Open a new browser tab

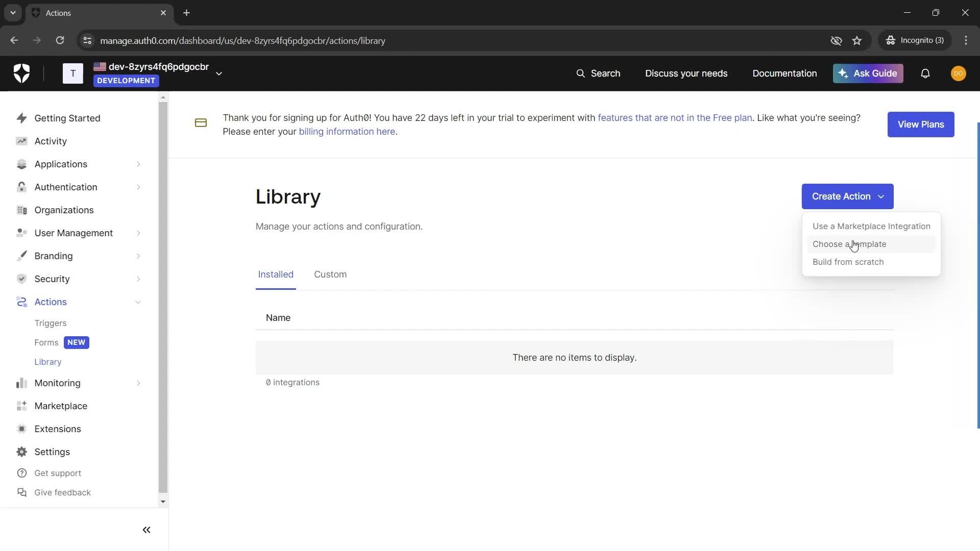tap(187, 13)
